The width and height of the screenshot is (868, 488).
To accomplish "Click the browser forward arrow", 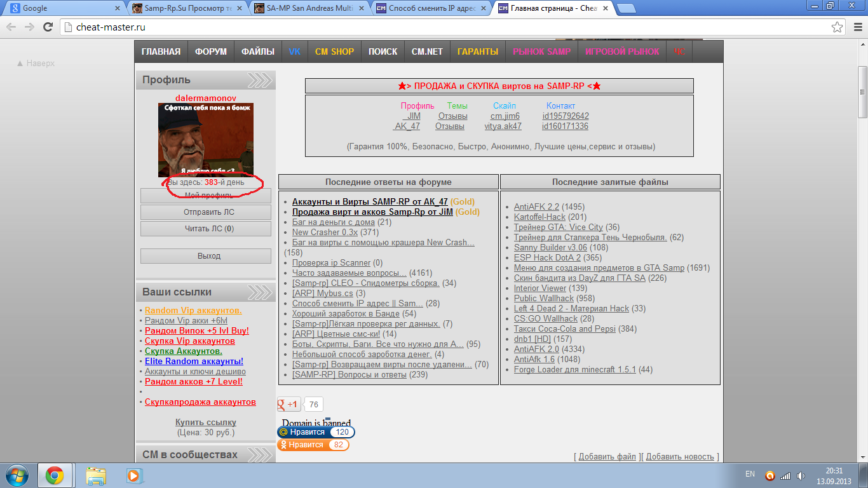I will coord(29,27).
